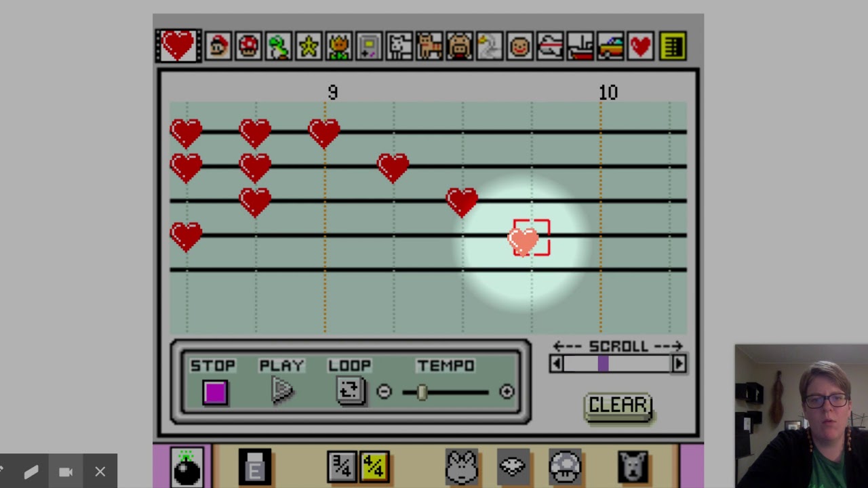This screenshot has height=488, width=868.
Task: Select the pig instrument
Action: click(459, 47)
